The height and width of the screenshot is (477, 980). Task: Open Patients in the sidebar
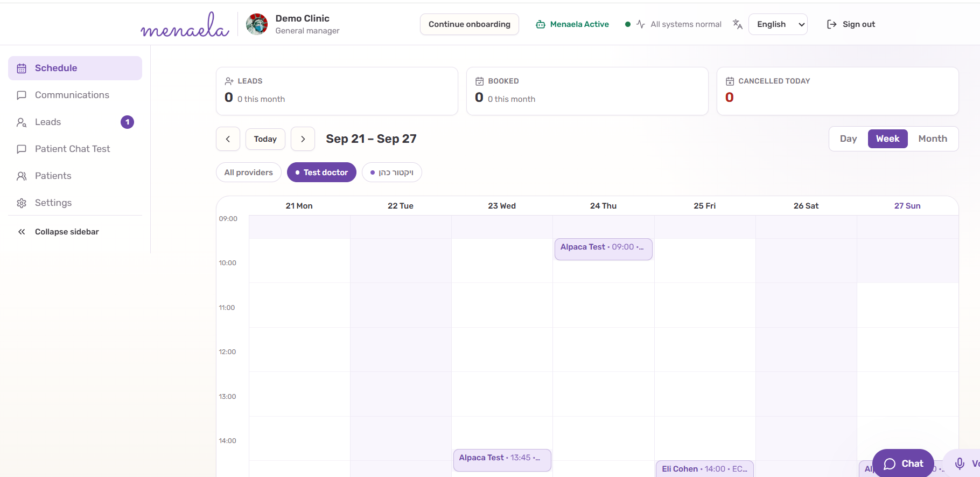tap(75, 176)
